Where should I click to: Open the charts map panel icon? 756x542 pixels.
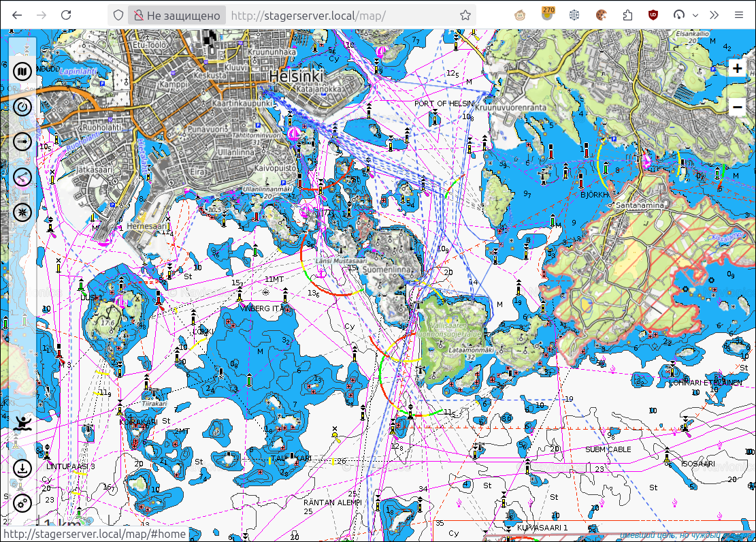pos(22,71)
